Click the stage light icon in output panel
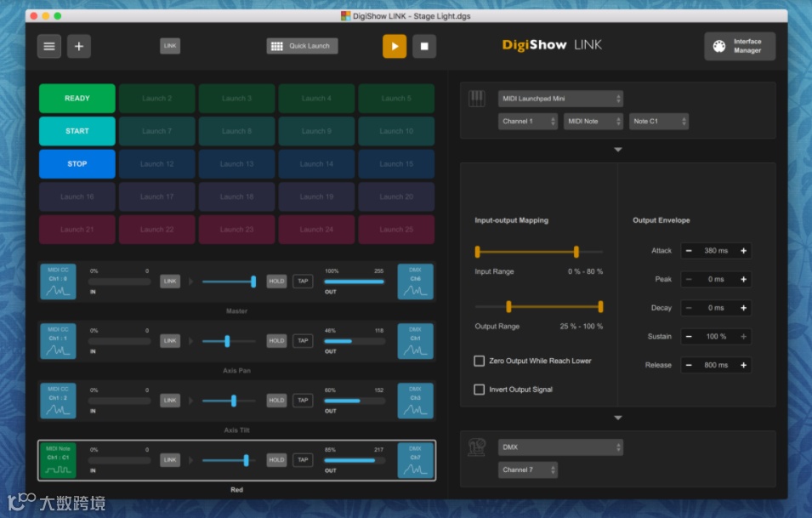The image size is (812, 518). click(x=476, y=447)
